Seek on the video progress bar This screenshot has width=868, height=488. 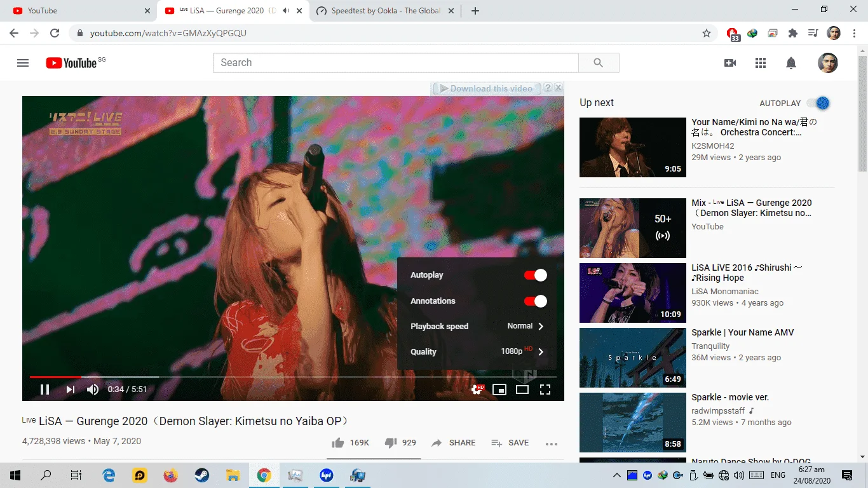tap(293, 377)
